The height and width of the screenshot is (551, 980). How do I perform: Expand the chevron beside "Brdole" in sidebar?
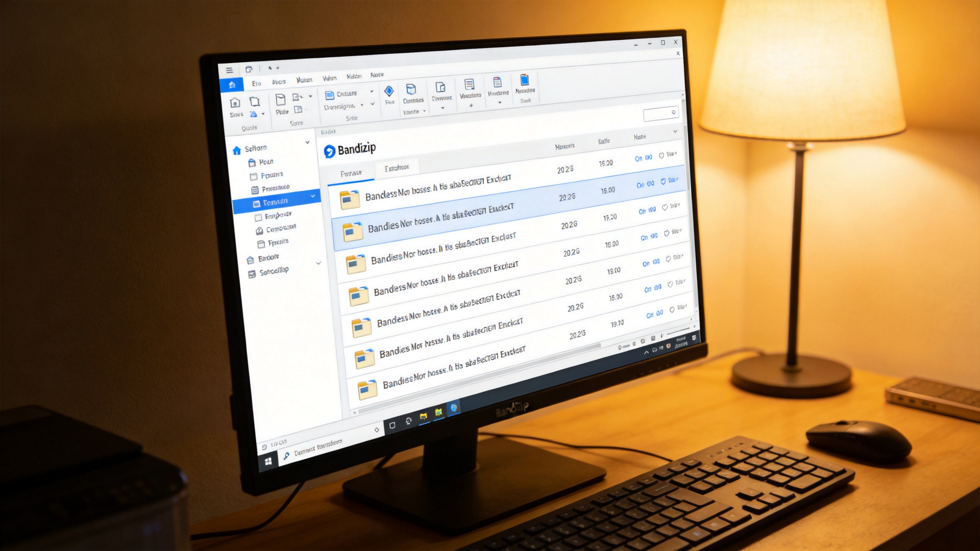(x=318, y=263)
